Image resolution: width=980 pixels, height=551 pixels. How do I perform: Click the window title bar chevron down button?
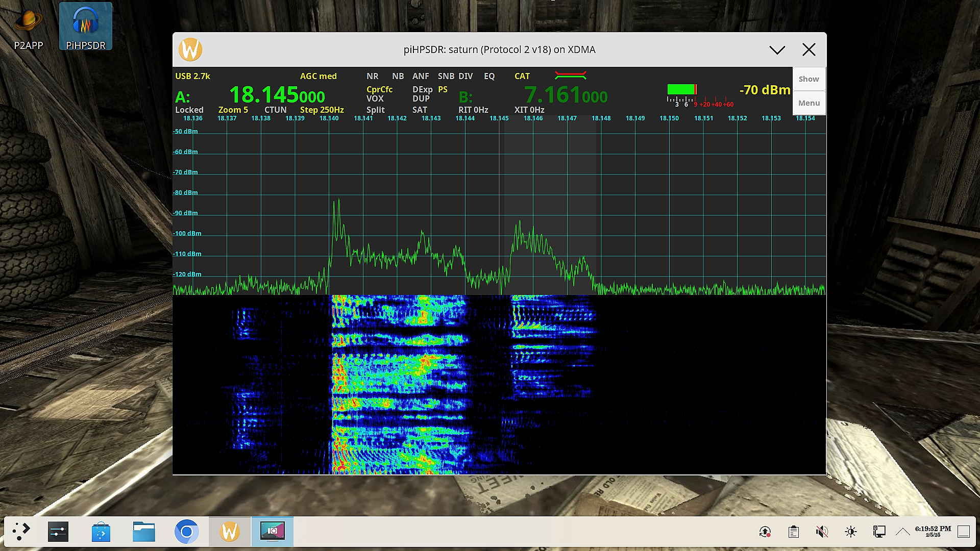[x=777, y=49]
